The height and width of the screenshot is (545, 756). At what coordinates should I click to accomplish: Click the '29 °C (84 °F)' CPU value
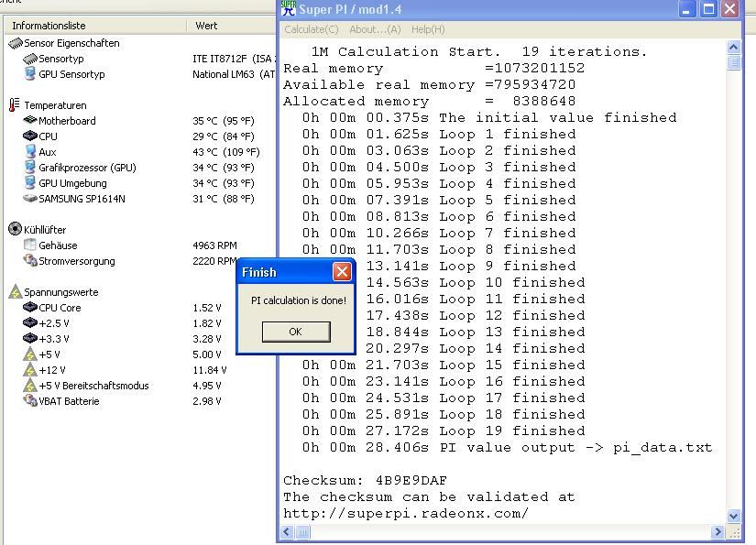coord(224,136)
